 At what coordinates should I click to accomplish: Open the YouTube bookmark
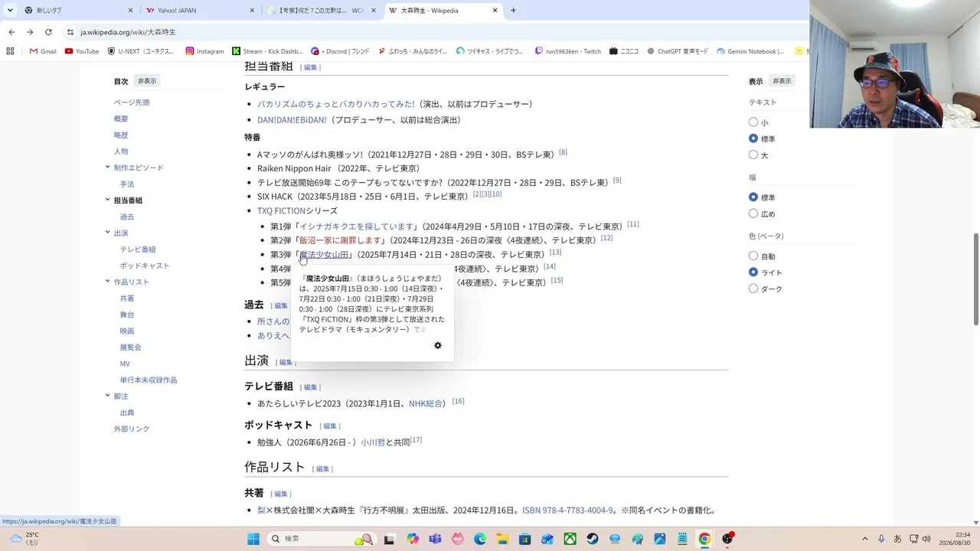(x=82, y=51)
